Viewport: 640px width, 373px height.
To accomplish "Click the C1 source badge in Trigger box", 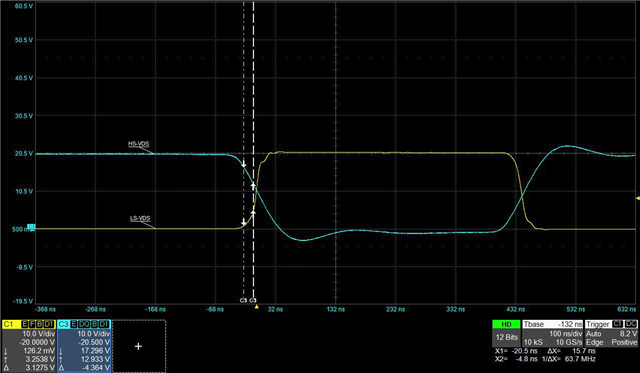I will point(618,324).
